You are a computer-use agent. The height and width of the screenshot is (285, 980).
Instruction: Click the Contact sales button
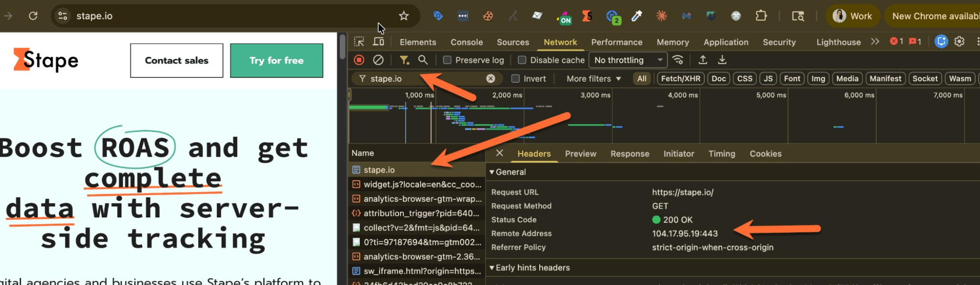[x=176, y=60]
